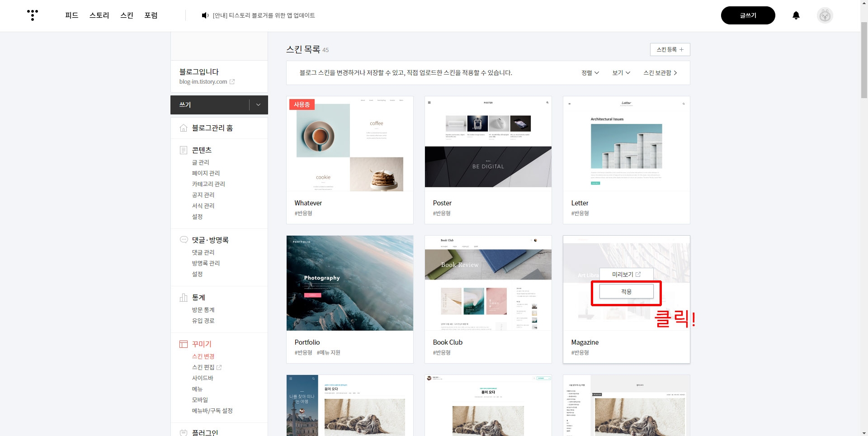This screenshot has width=868, height=436.
Task: Click the #메뉴 지원 tag on Portfolio
Action: click(329, 353)
